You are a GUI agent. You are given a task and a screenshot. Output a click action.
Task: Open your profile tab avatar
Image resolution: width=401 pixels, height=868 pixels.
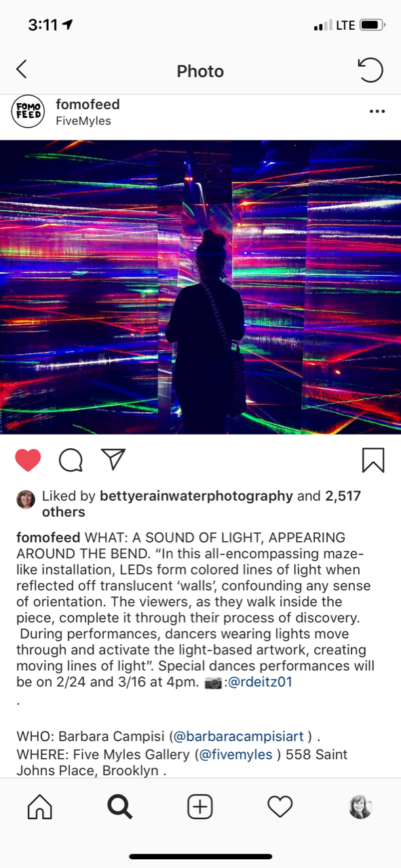(360, 806)
